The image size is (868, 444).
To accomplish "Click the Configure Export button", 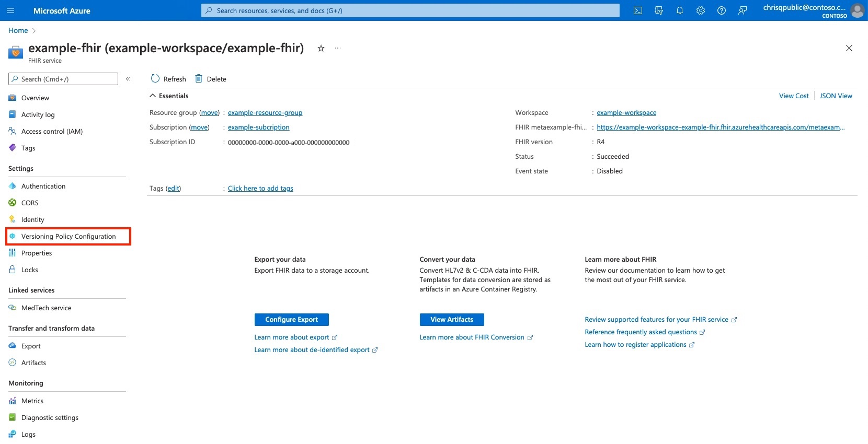I will (x=292, y=319).
